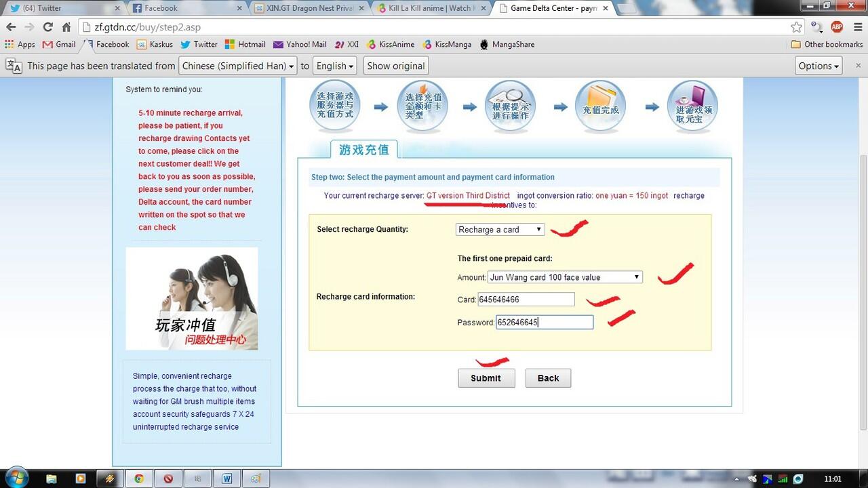Click the Translate icon on the translation bar
868x488 pixels.
14,65
